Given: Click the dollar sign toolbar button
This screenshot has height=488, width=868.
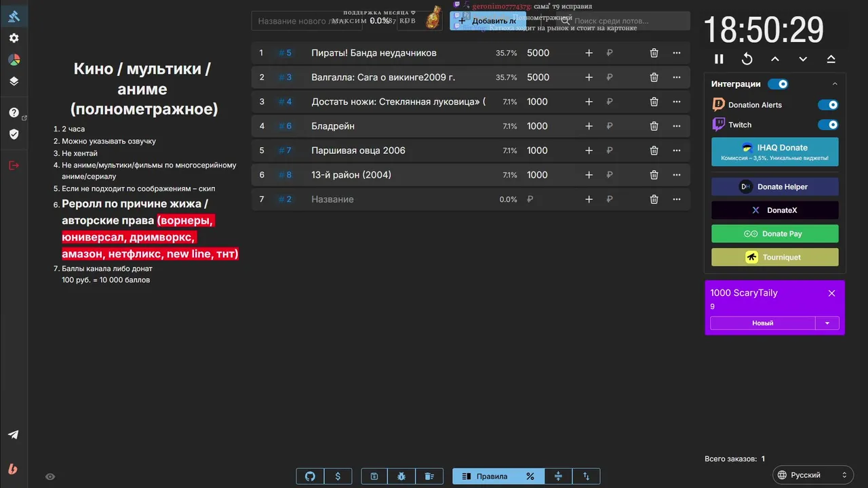Looking at the screenshot, I should (x=338, y=476).
